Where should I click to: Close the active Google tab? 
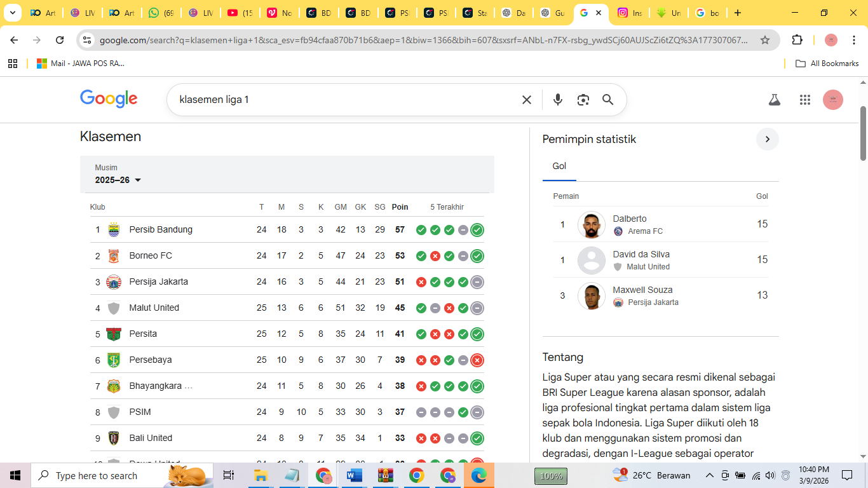(x=599, y=13)
